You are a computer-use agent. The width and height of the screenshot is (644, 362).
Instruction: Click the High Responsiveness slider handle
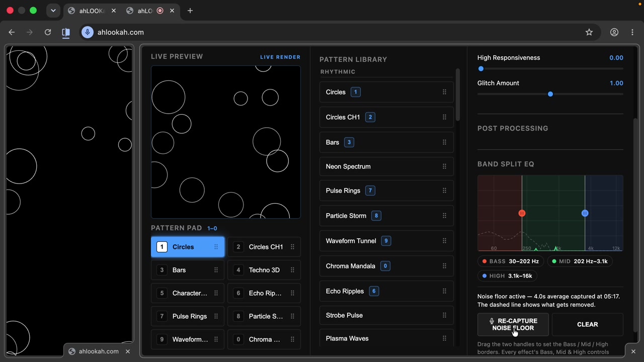(x=481, y=69)
